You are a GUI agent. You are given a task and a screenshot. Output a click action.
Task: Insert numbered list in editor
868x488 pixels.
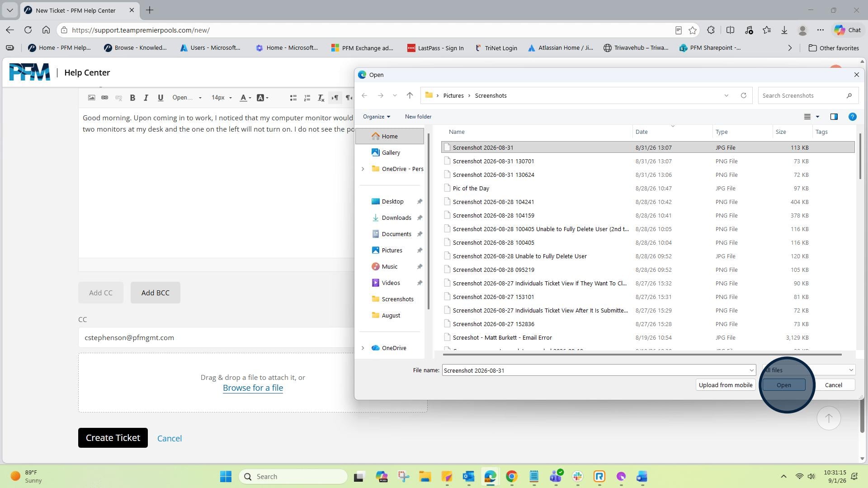coord(307,97)
